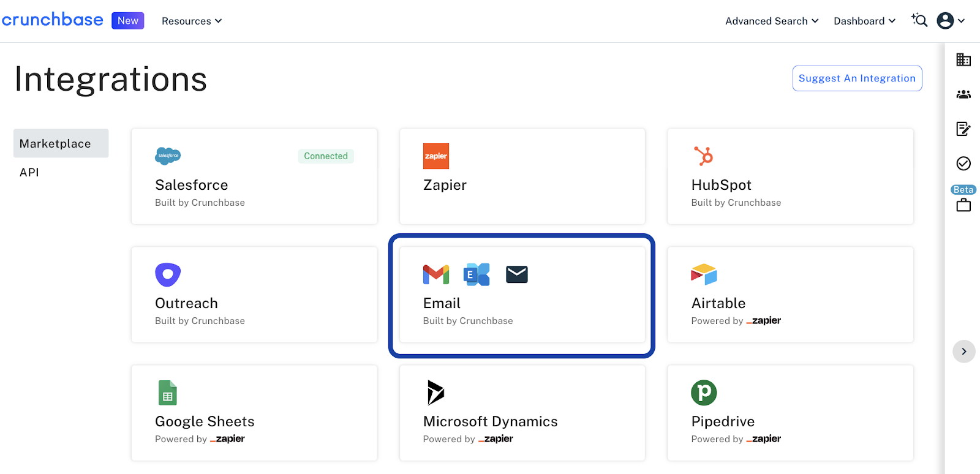Open the checkmark circle icon in sidebar

pyautogui.click(x=963, y=163)
